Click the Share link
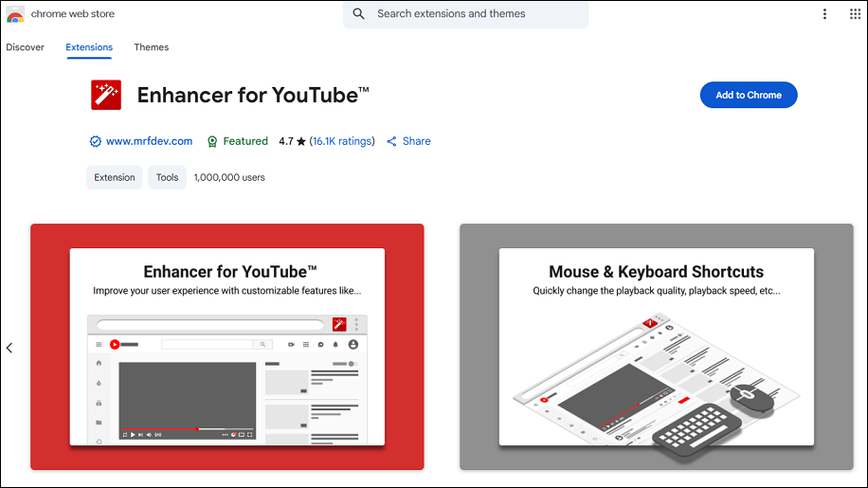This screenshot has height=488, width=868. pos(416,141)
